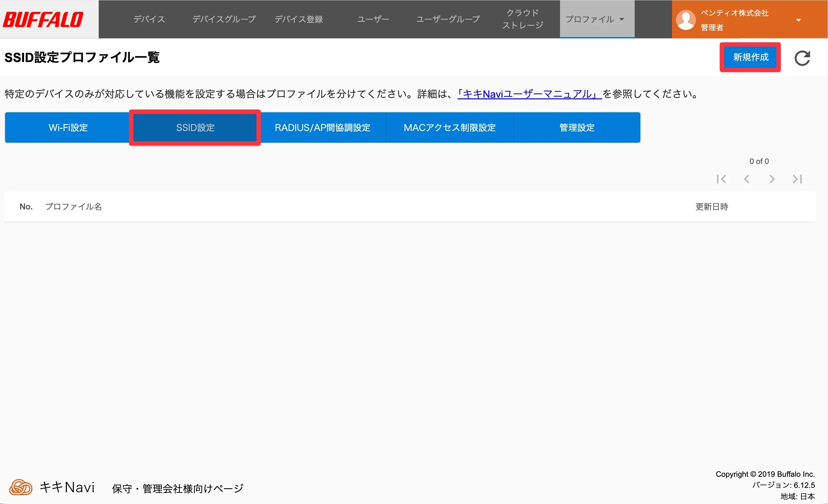The width and height of the screenshot is (828, 504).
Task: Open the キキNaviユーザーマニュアル link
Action: [x=529, y=94]
